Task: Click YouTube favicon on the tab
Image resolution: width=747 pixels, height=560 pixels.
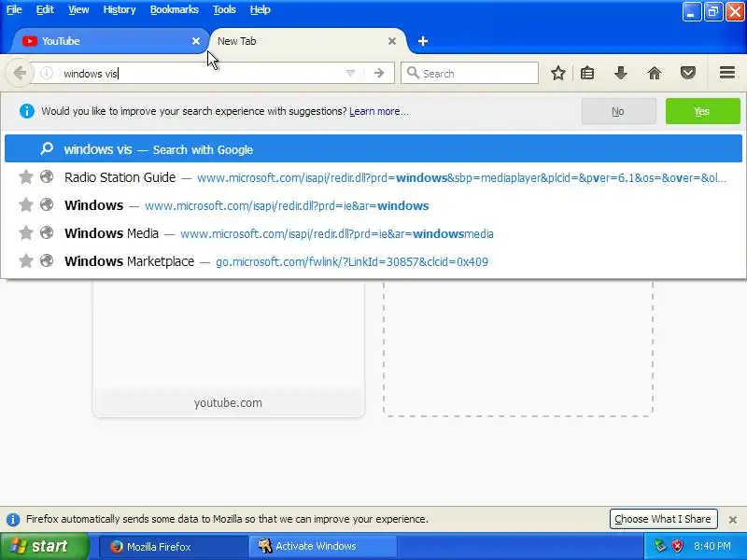Action: tap(30, 41)
